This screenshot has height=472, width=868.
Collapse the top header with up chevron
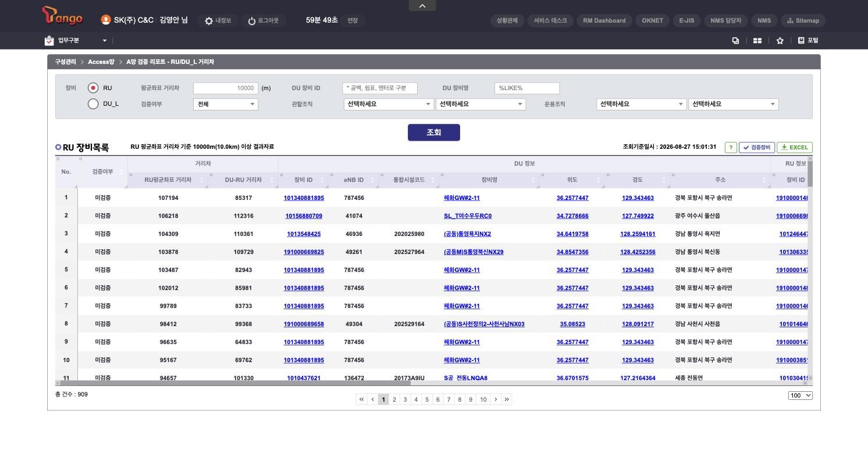click(x=422, y=5)
